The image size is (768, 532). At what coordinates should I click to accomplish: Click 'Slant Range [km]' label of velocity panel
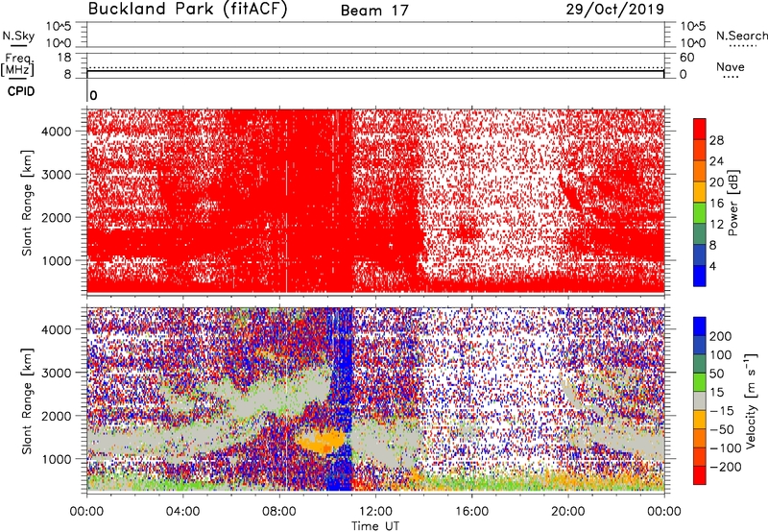click(27, 401)
